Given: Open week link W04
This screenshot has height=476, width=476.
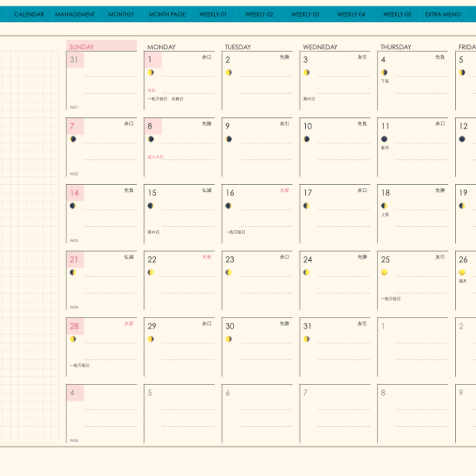Looking at the screenshot, I should 74,307.
